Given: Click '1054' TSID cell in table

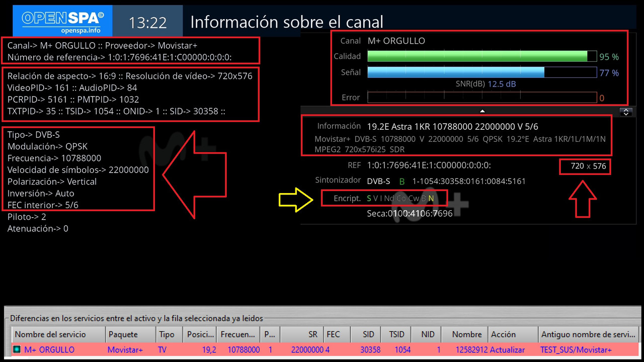Looking at the screenshot, I should click(403, 349).
